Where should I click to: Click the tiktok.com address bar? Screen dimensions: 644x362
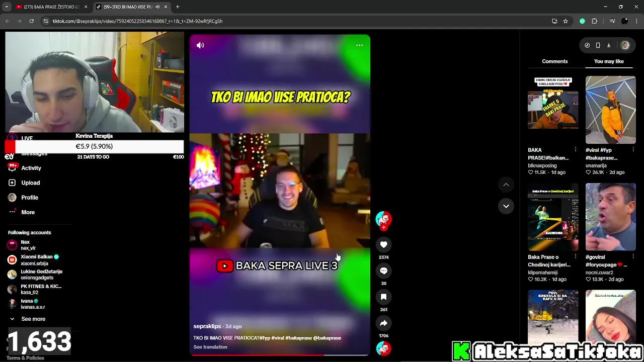(297, 21)
